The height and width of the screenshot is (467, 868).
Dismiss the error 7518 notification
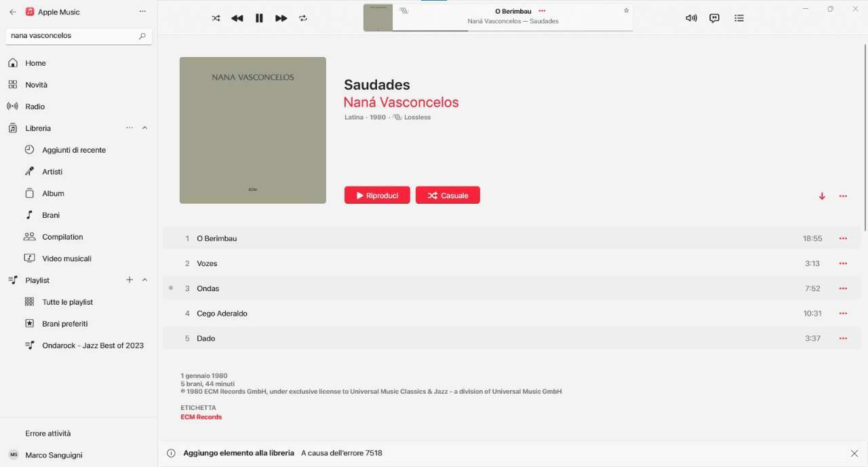tap(854, 453)
